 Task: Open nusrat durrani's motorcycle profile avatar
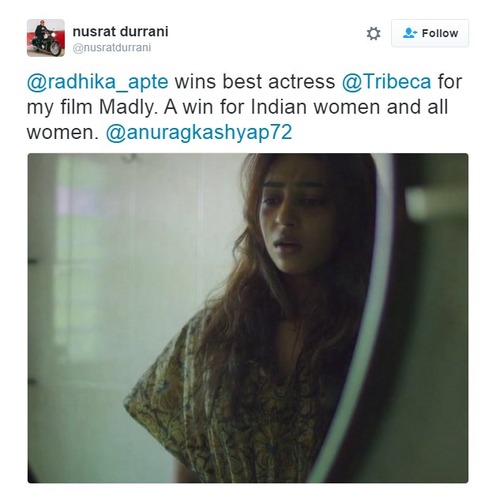pos(46,38)
